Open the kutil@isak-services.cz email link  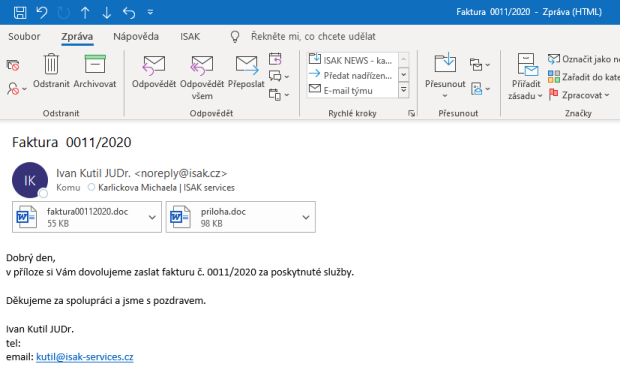tap(85, 357)
